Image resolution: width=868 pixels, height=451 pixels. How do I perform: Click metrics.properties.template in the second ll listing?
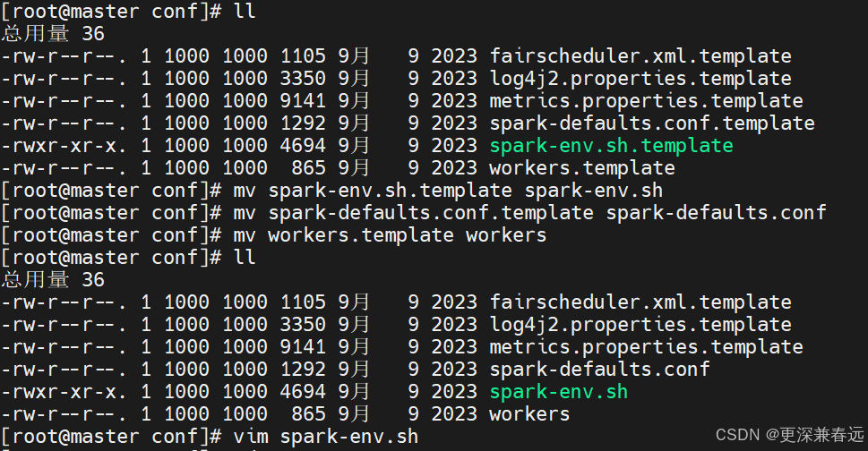click(x=646, y=347)
